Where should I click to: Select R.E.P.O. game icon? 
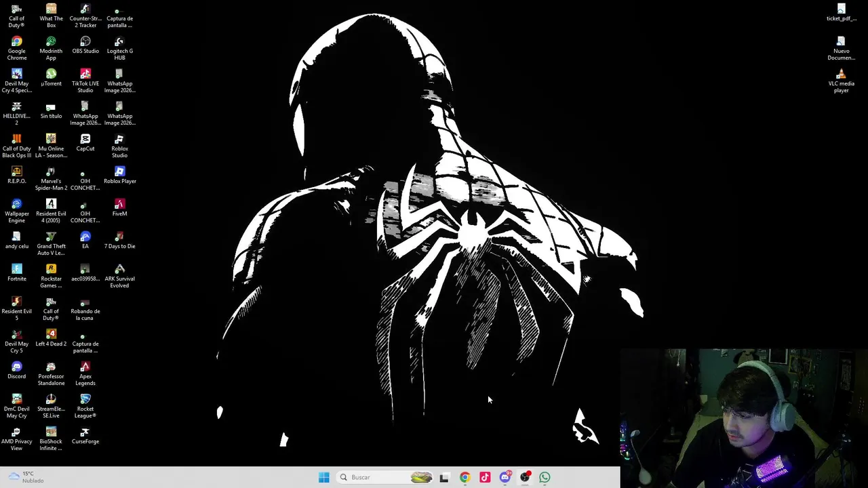(16, 176)
